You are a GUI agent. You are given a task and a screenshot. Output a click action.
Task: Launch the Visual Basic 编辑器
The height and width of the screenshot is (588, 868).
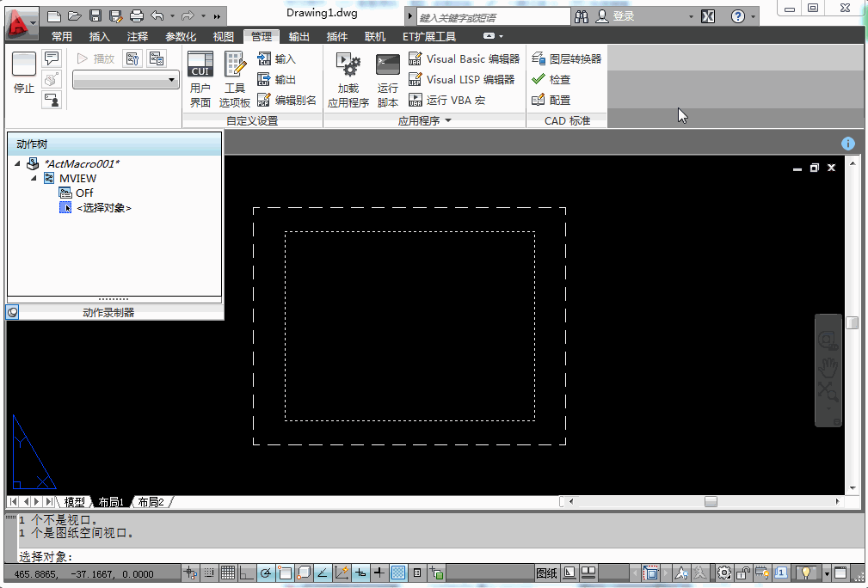pyautogui.click(x=464, y=58)
